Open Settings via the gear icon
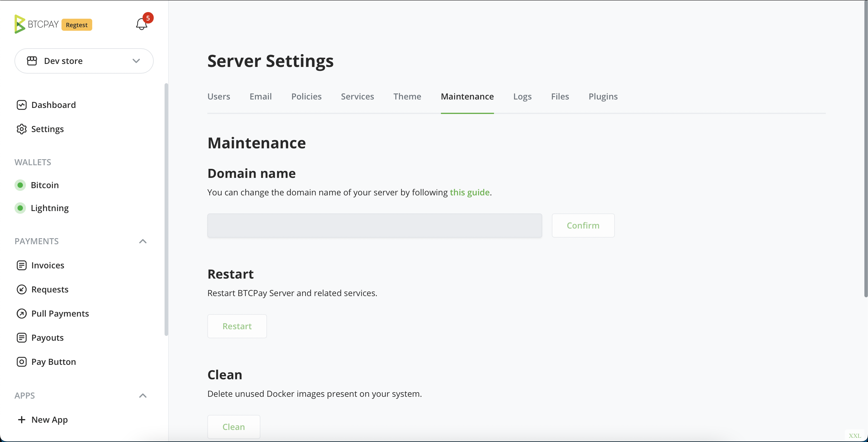 coord(21,129)
